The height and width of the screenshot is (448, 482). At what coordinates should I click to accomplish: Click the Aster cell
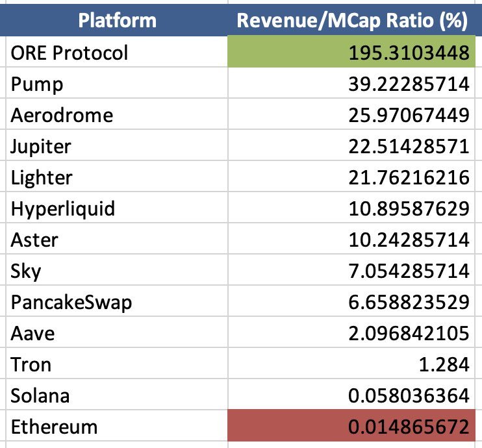click(x=117, y=239)
